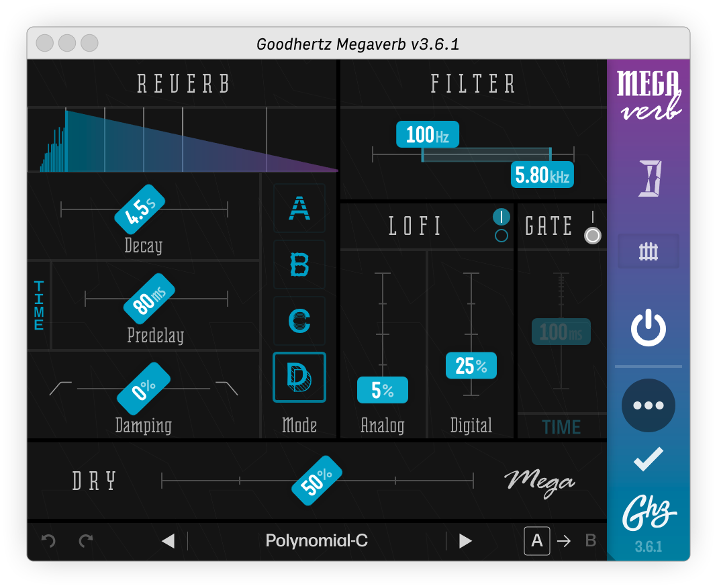Click the Analog label
Viewport: 717px width, 588px height.
[383, 426]
